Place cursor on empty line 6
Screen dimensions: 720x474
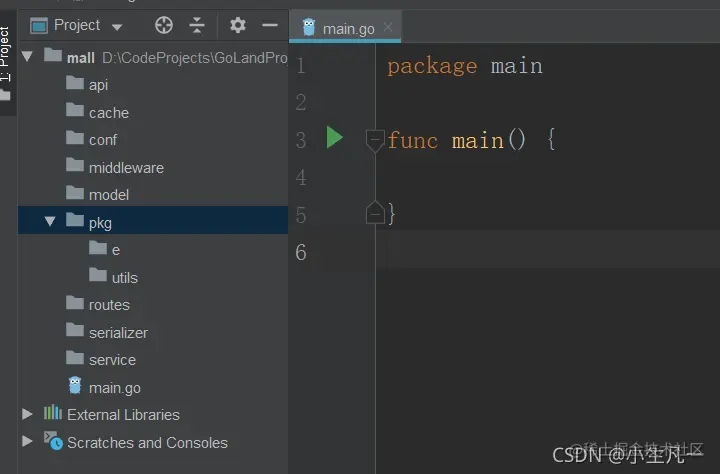click(x=547, y=251)
